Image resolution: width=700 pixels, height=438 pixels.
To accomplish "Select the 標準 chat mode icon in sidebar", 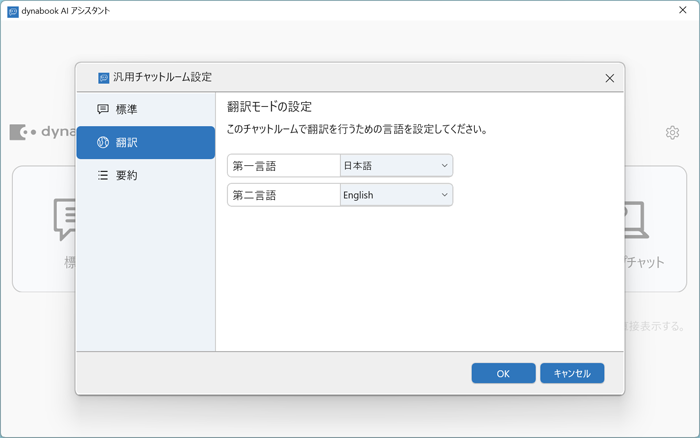I will 103,109.
